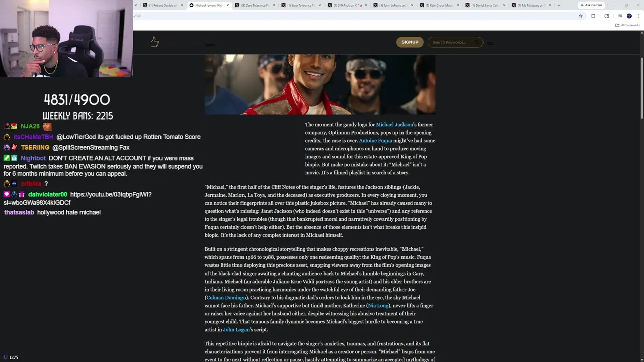Screen dimensions: 644x362
Task: Click the dahviolater00 chat username
Action: pyautogui.click(x=47, y=194)
